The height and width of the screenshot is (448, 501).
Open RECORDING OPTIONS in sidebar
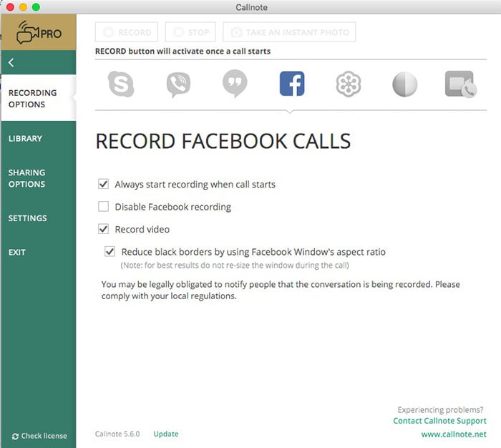[39, 98]
